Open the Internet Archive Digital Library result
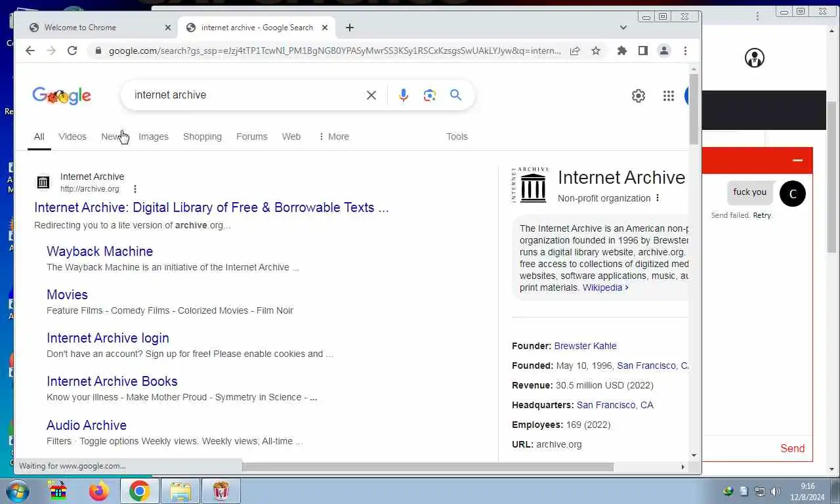 [x=211, y=207]
